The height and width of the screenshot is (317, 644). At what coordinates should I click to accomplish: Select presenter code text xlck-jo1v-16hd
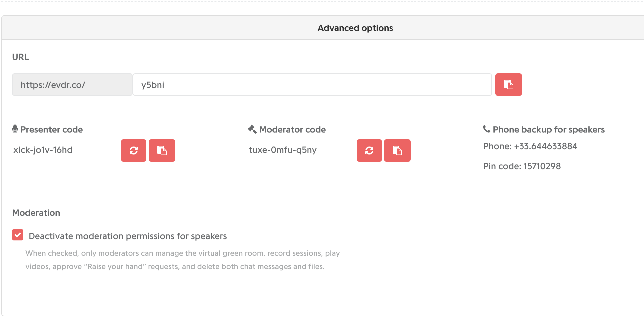43,150
